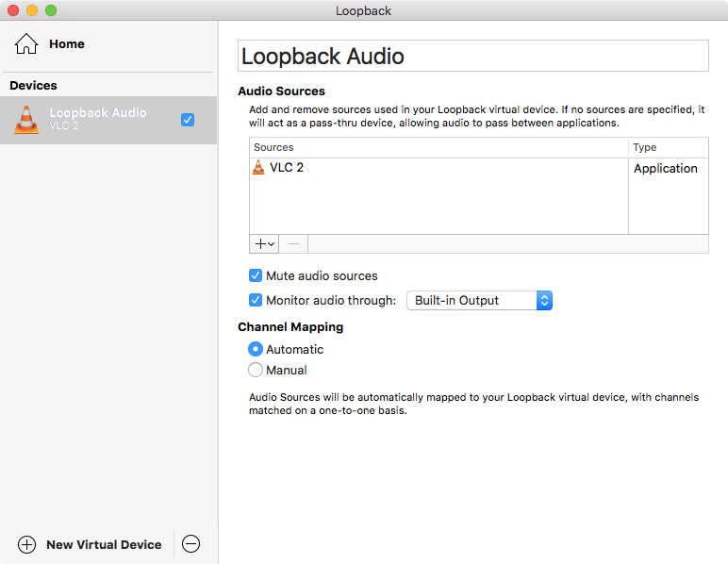Delete device with the minus circle icon
Image resolution: width=728 pixels, height=564 pixels.
coord(190,543)
